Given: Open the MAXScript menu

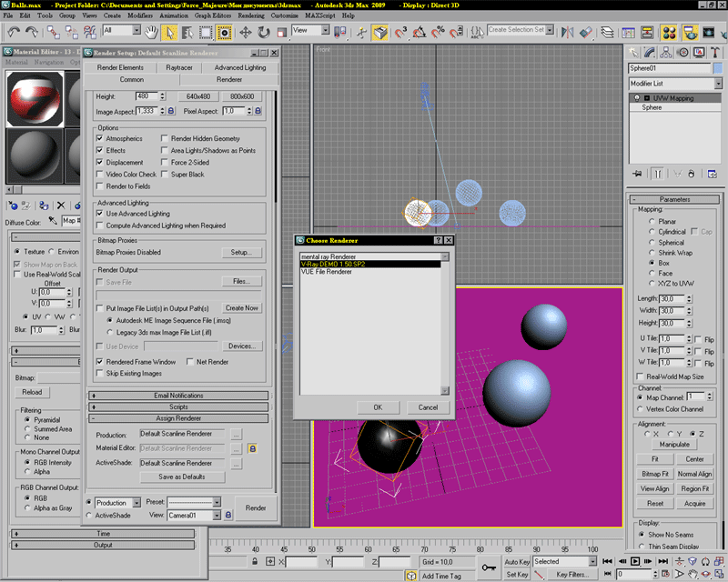Looking at the screenshot, I should tap(320, 15).
